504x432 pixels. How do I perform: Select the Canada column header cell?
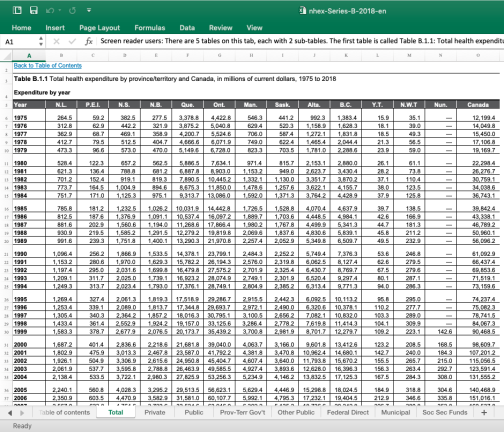[x=478, y=105]
